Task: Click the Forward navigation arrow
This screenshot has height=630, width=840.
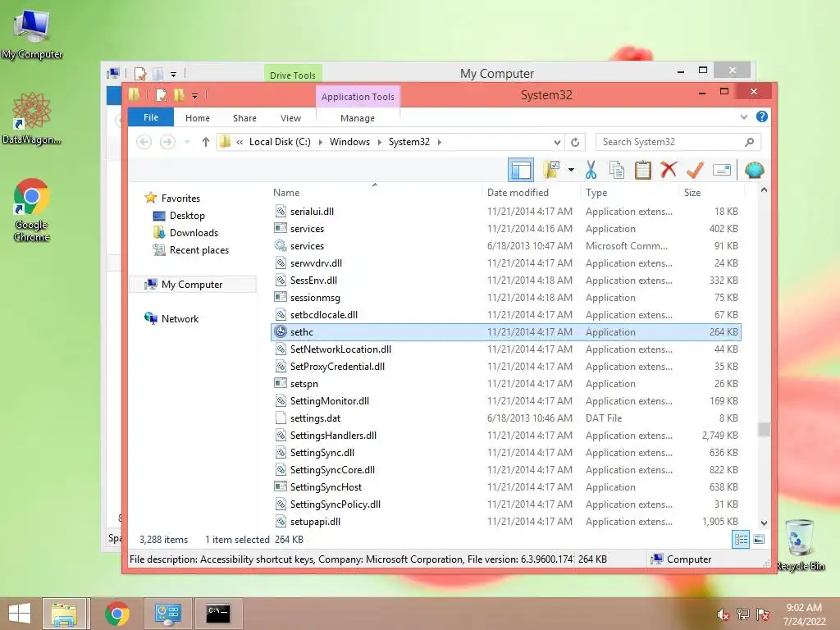Action: 167,142
